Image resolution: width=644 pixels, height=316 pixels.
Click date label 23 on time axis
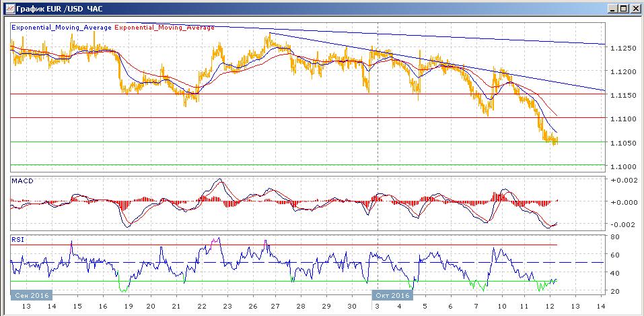click(x=227, y=307)
